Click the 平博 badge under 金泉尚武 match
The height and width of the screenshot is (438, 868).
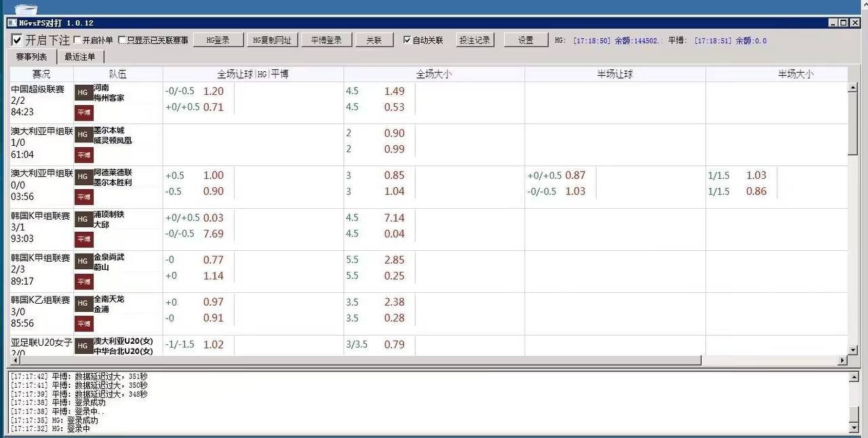83,281
